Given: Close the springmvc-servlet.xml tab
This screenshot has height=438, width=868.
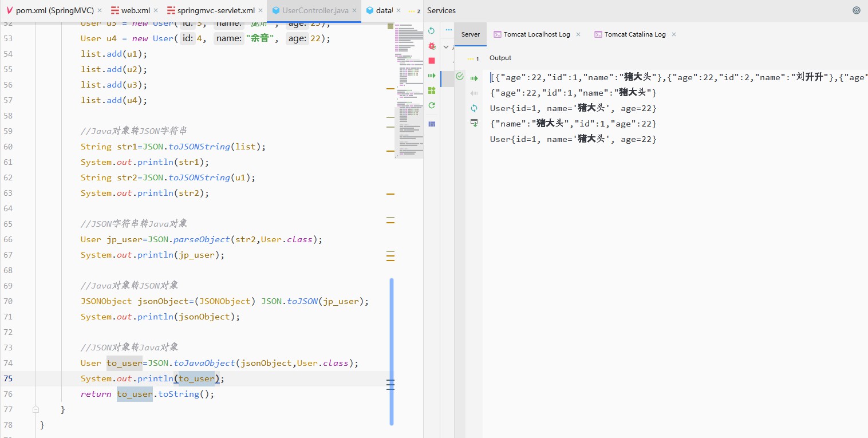Looking at the screenshot, I should click(261, 11).
